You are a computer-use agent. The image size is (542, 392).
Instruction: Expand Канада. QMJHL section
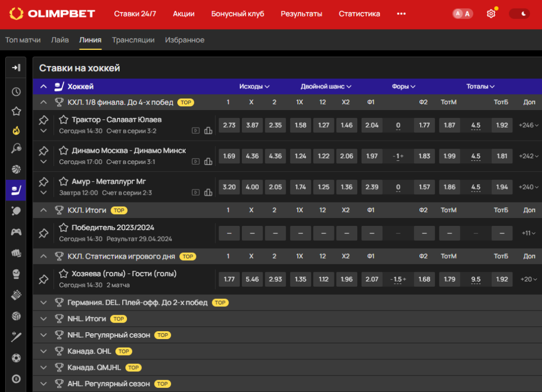tap(43, 368)
